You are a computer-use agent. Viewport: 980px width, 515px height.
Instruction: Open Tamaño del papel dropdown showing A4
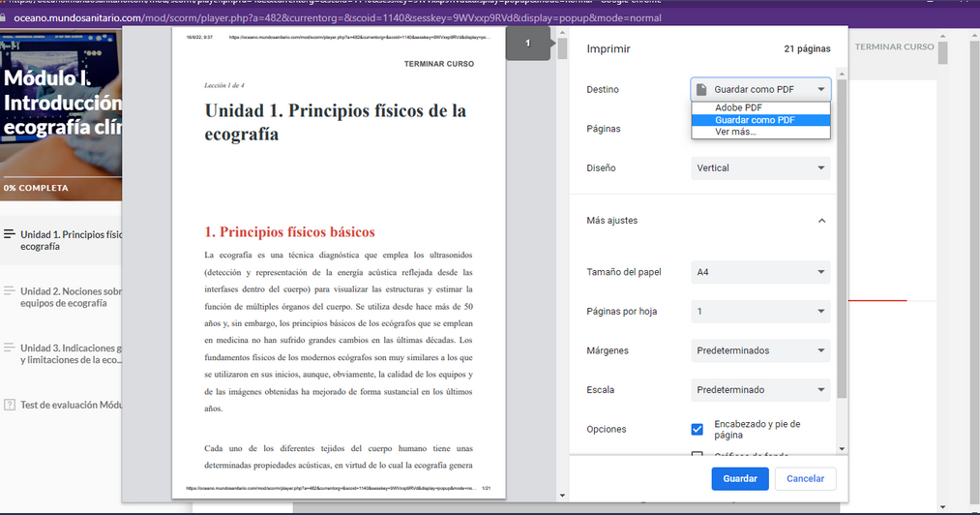coord(760,272)
